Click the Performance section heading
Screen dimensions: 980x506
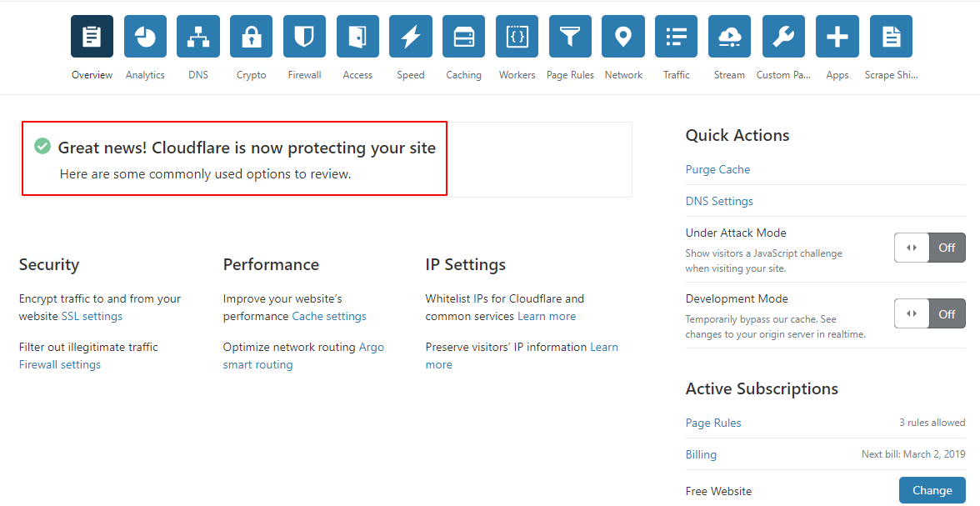272,265
